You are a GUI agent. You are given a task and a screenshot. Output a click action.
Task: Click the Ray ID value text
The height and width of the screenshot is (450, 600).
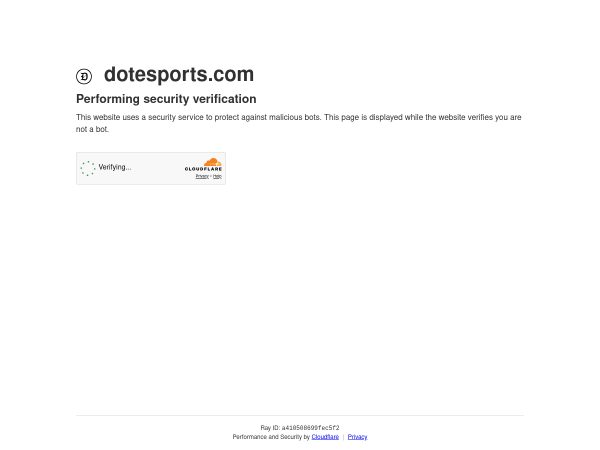[x=310, y=428]
